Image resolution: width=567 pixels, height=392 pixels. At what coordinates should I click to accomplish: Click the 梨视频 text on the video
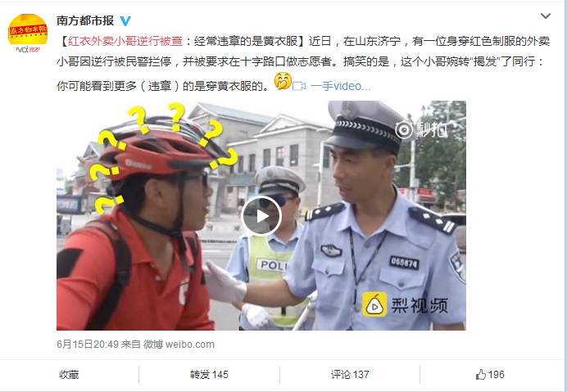point(420,305)
